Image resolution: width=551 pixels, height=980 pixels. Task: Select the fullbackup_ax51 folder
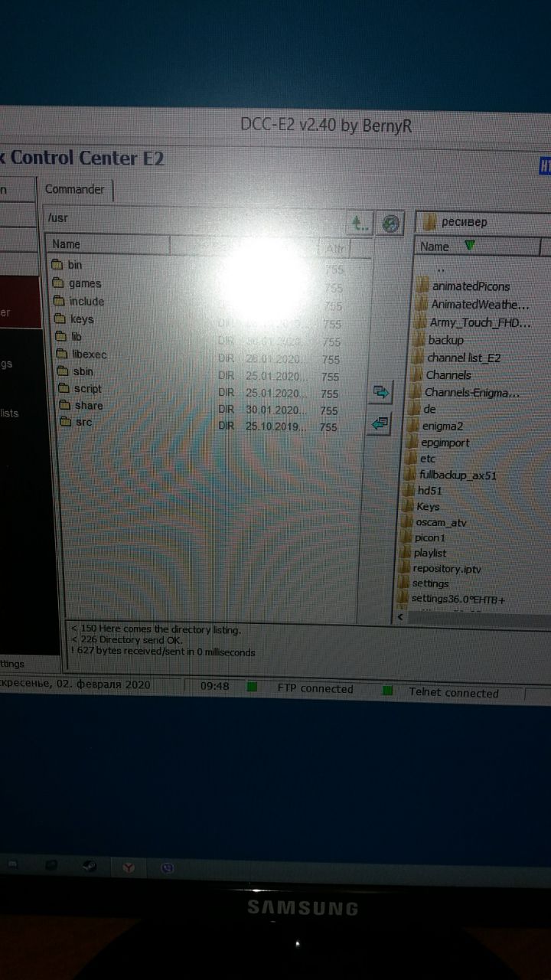449,475
